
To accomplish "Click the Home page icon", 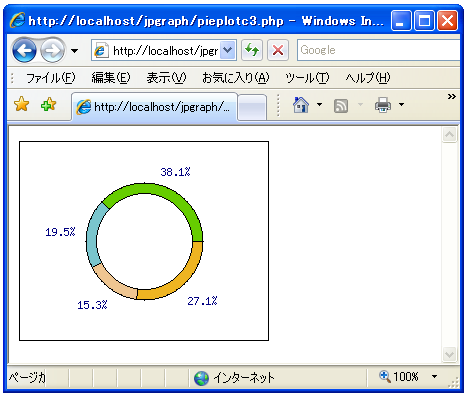I will click(301, 105).
